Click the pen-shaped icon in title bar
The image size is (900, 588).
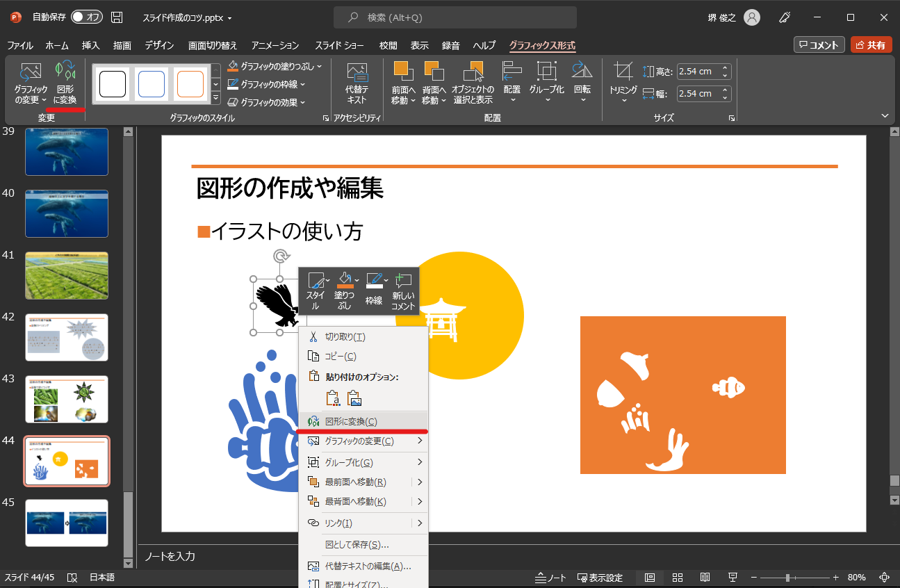pyautogui.click(x=785, y=17)
